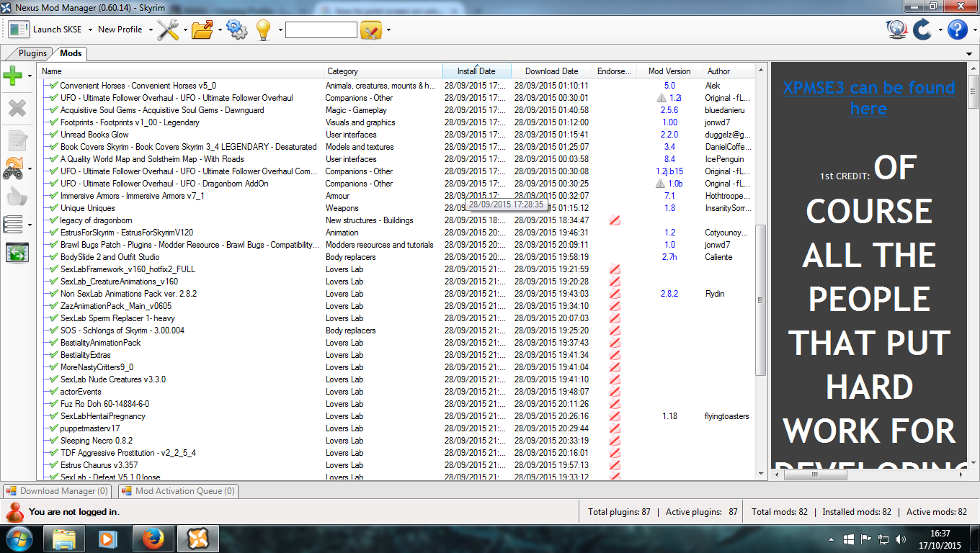Image resolution: width=980 pixels, height=553 pixels.
Task: Click red endorsement icon for legacy of dragonborn
Action: 615,220
